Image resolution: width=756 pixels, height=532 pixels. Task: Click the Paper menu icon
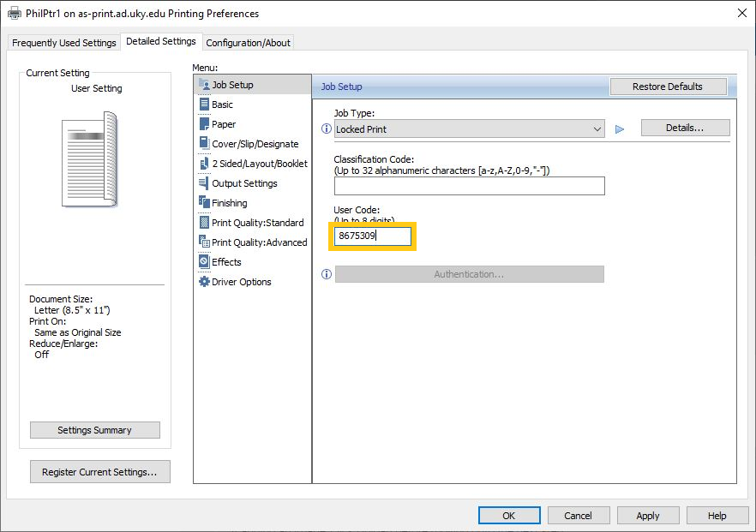coord(204,124)
